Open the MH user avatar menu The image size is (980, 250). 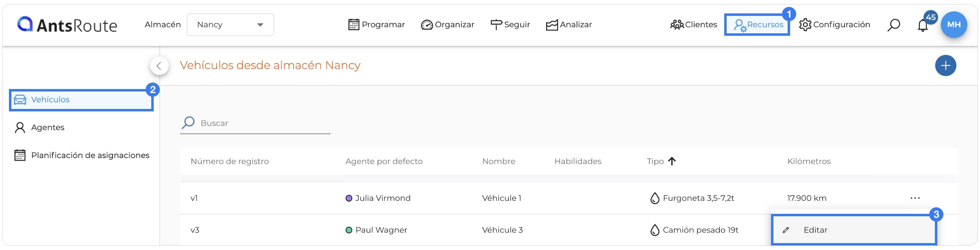click(x=954, y=24)
